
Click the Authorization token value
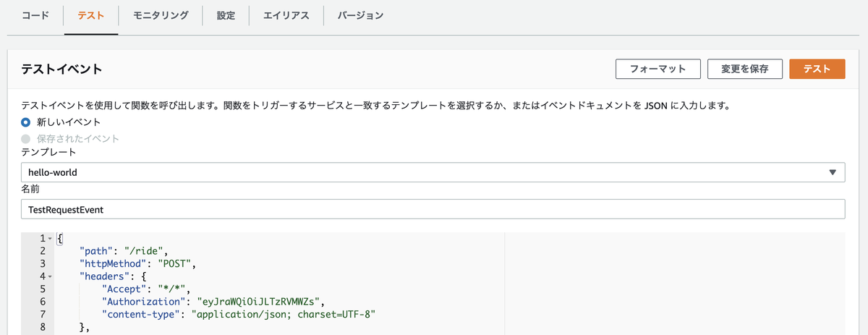click(x=257, y=302)
